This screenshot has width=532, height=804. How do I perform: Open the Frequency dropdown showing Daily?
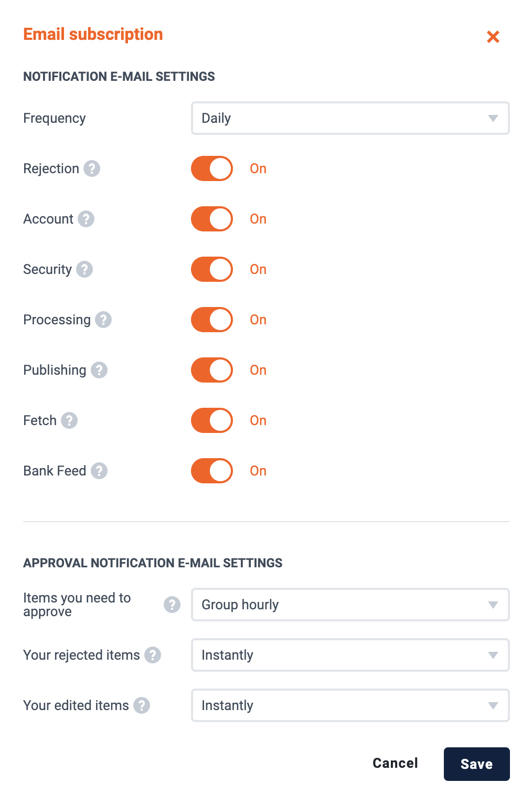click(x=350, y=118)
